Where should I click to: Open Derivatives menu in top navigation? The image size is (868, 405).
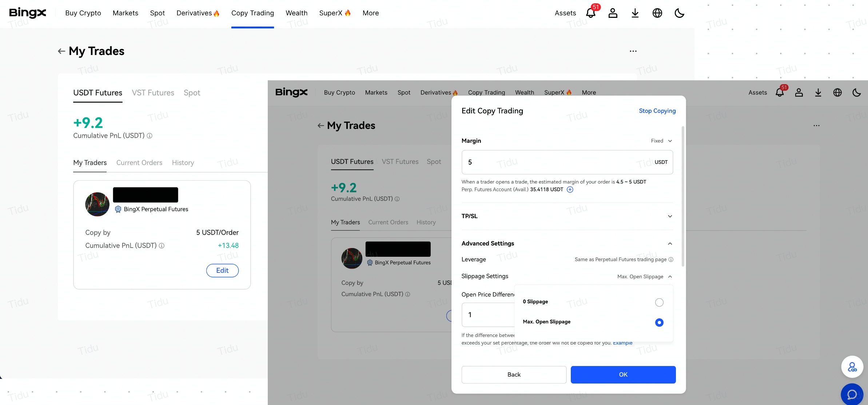click(x=194, y=13)
